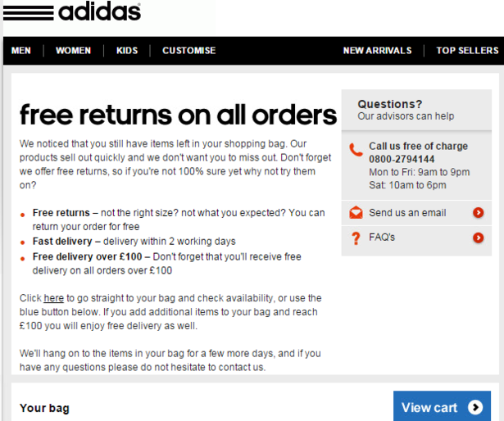Click the red arrow beside FAQ's
The height and width of the screenshot is (421, 504).
pos(478,238)
